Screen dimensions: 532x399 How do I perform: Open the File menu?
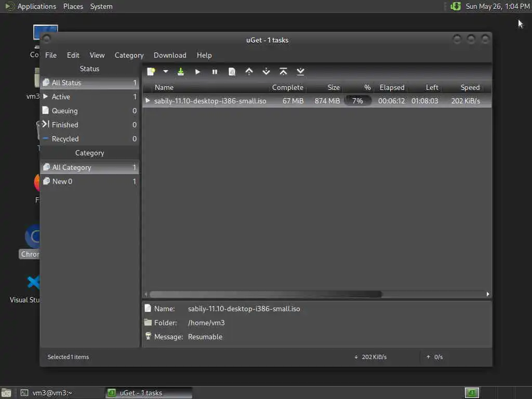51,55
